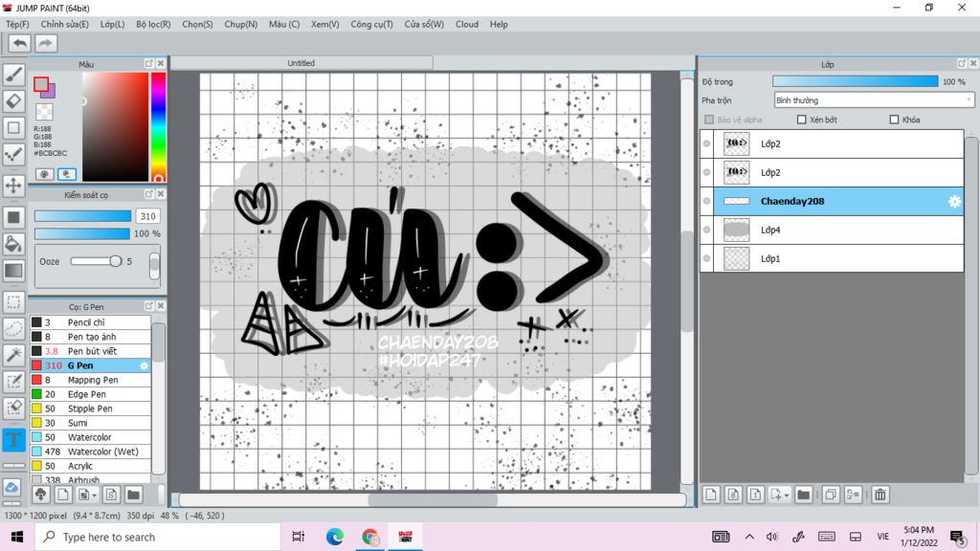Switch to the Untitled document tab
Viewport: 980px width, 551px height.
[x=301, y=63]
